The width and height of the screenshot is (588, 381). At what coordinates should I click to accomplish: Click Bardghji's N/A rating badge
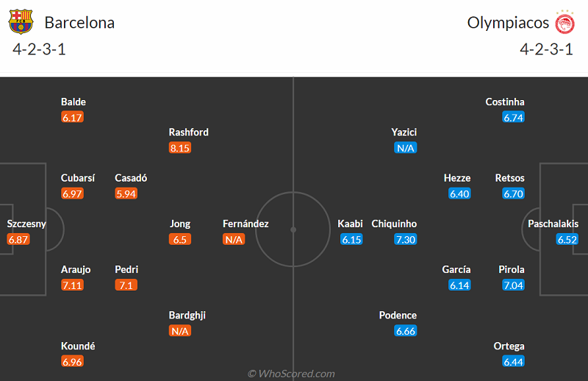click(x=180, y=331)
